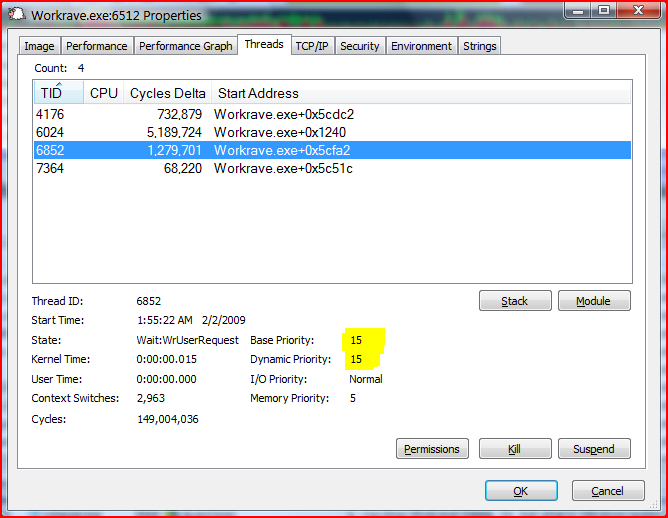Open the Performance tab
The image size is (668, 518).
97,46
